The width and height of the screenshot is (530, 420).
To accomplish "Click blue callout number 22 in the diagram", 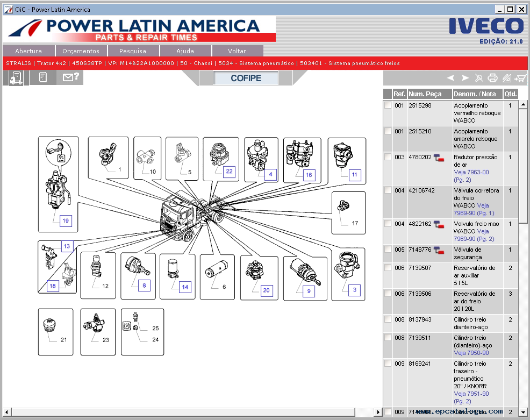I will pos(229,171).
